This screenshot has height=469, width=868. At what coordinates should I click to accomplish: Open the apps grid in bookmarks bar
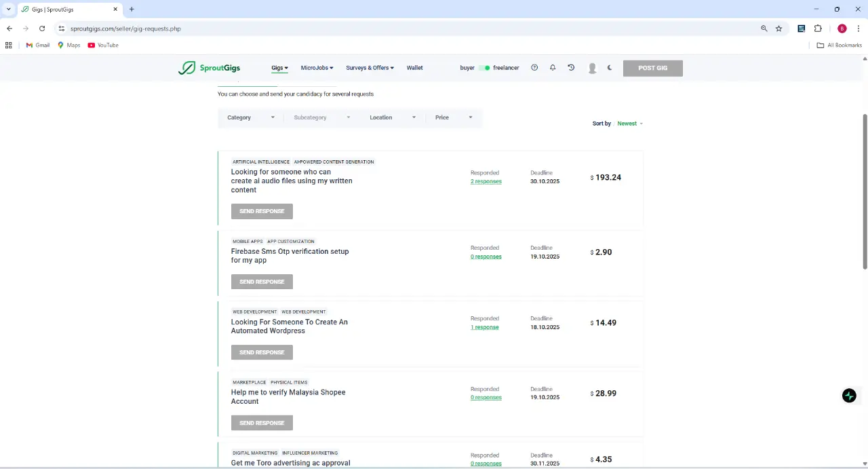point(8,45)
